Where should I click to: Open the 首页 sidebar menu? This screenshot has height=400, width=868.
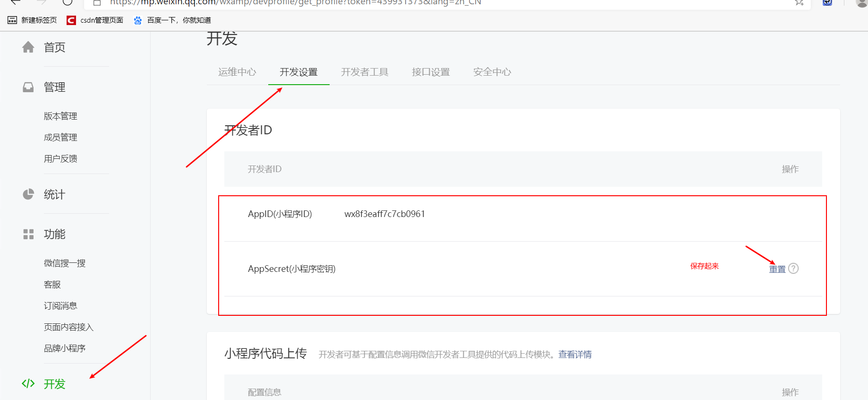point(55,47)
